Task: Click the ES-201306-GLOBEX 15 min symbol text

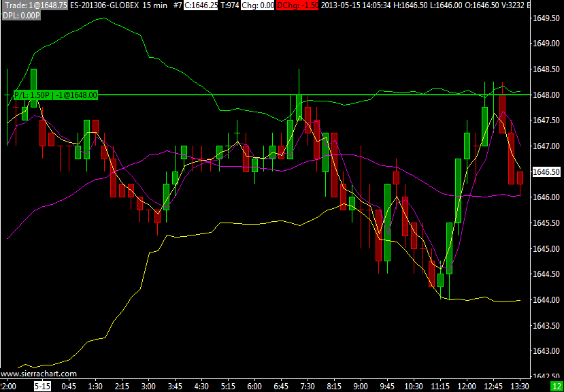Action: [x=120, y=5]
